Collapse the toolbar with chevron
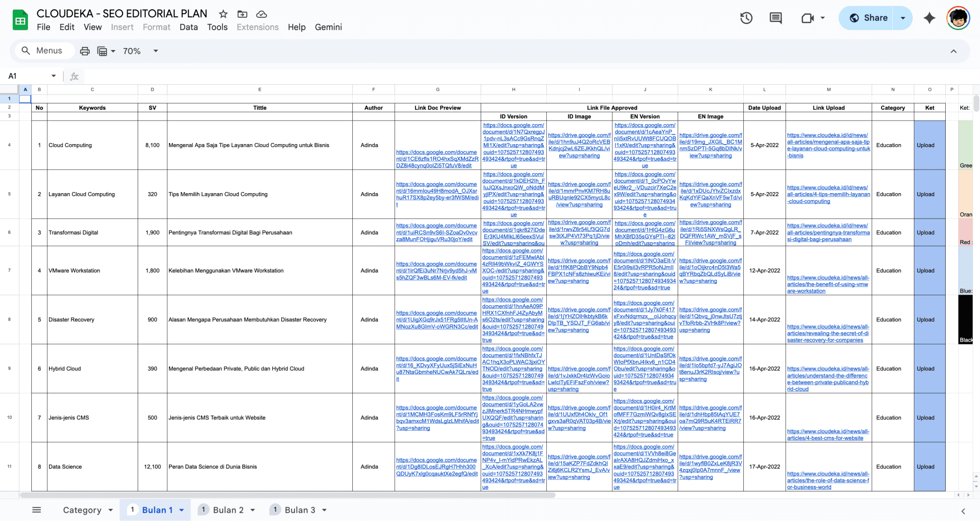The width and height of the screenshot is (980, 521). (954, 51)
